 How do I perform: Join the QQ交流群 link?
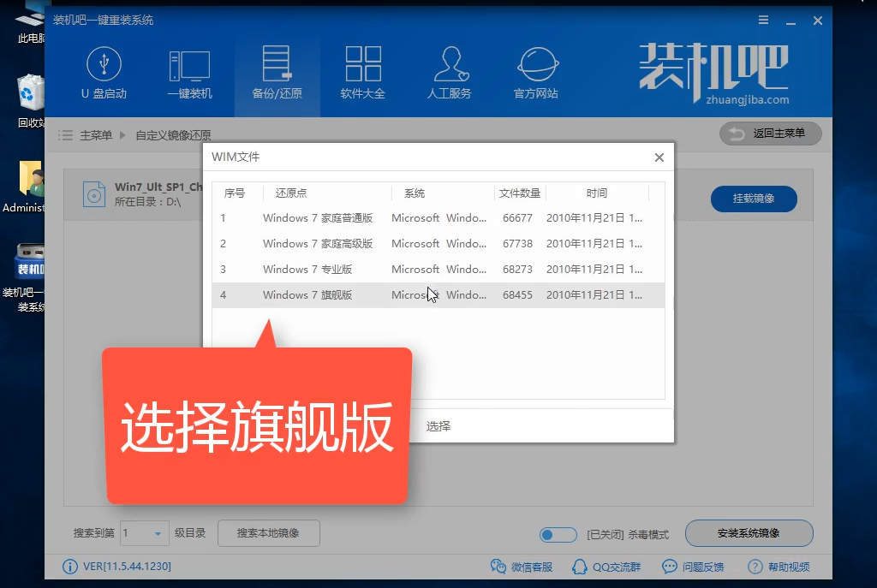pos(605,567)
